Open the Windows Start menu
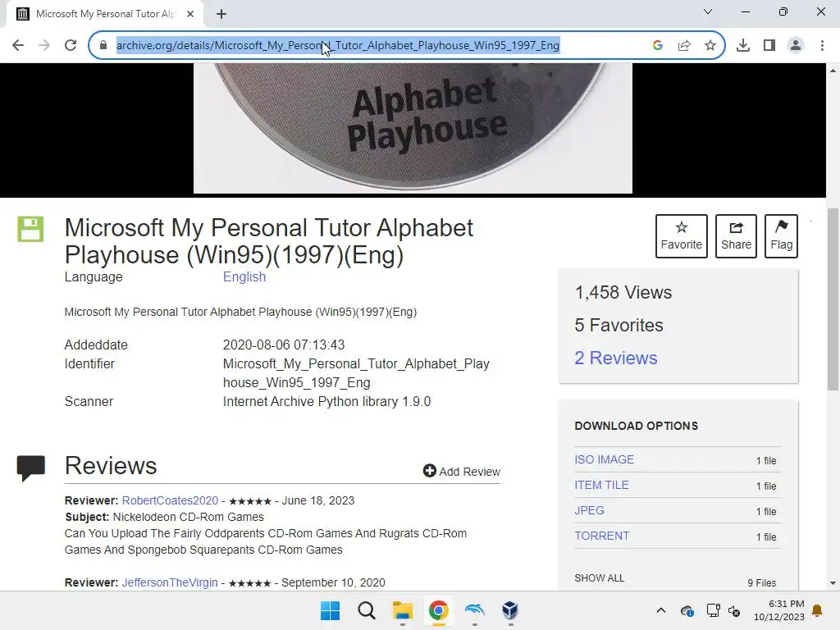 click(330, 610)
